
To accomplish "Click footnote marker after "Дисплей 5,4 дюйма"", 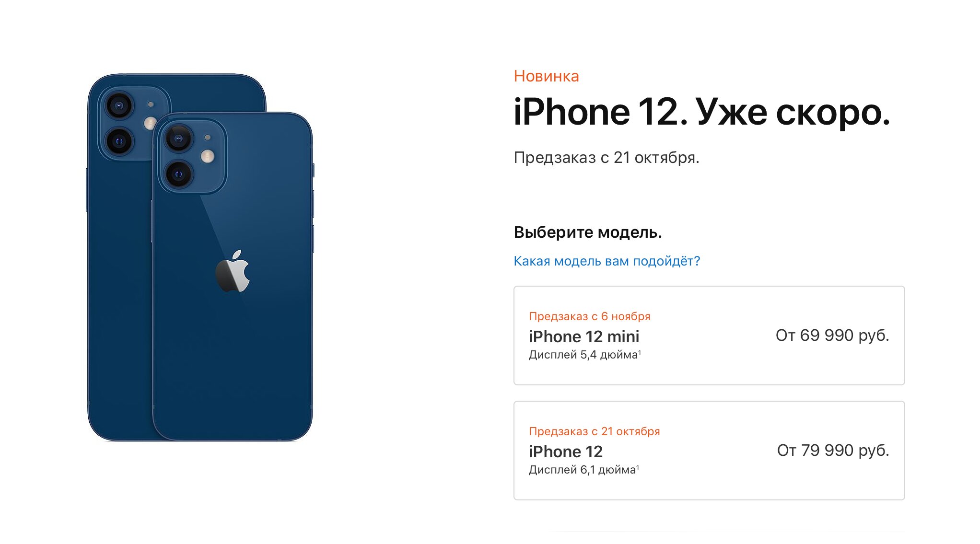I will point(640,352).
